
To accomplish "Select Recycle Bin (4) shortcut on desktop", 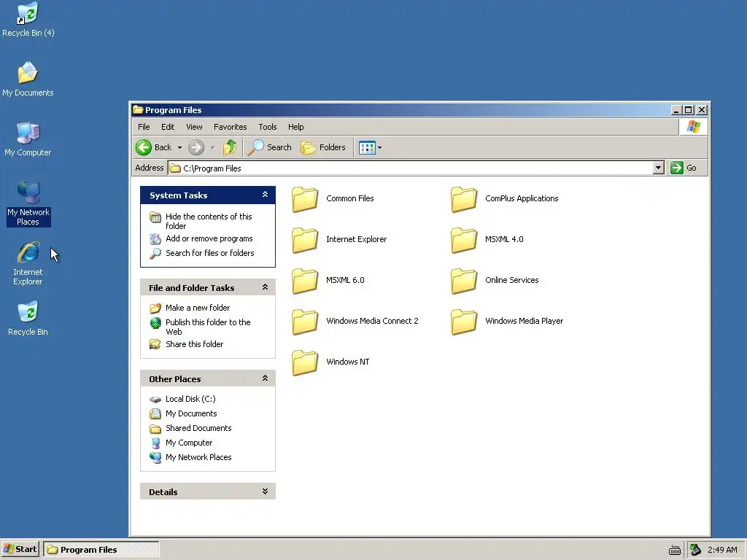I will (x=28, y=13).
